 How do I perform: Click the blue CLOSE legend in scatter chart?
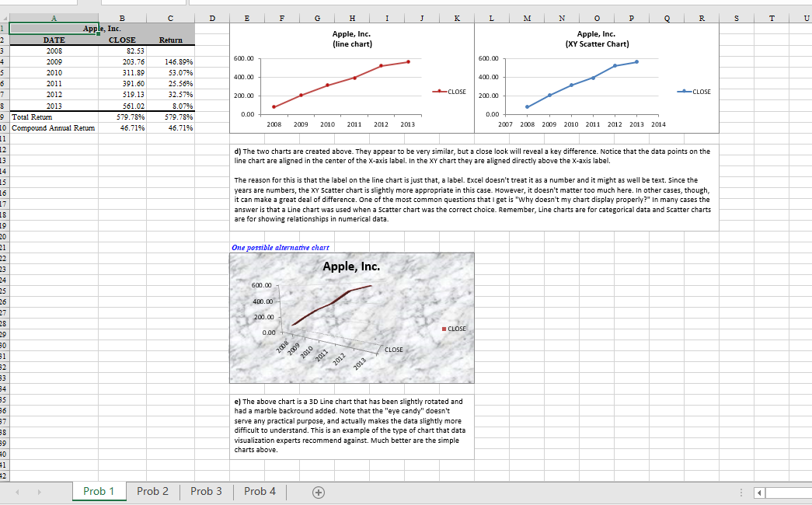(694, 92)
